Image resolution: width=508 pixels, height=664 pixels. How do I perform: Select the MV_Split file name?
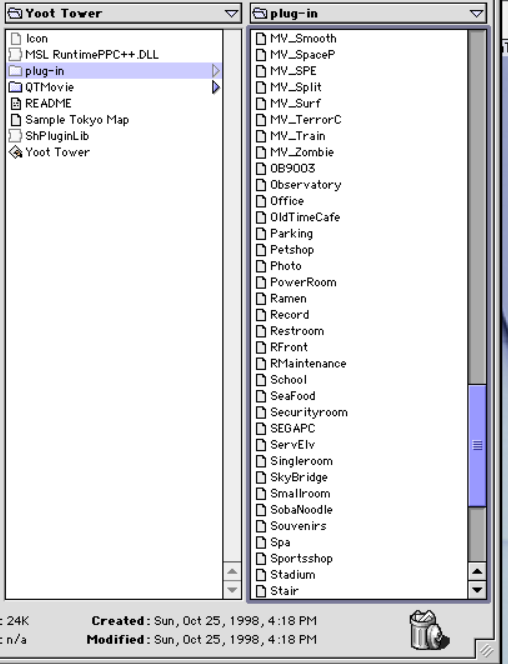coord(296,87)
